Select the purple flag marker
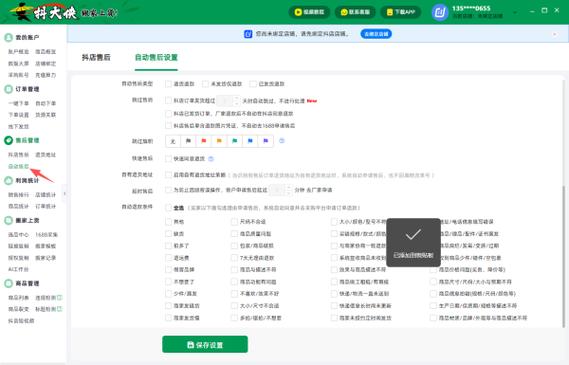Viewport: 569px width, 365px height. (266, 141)
